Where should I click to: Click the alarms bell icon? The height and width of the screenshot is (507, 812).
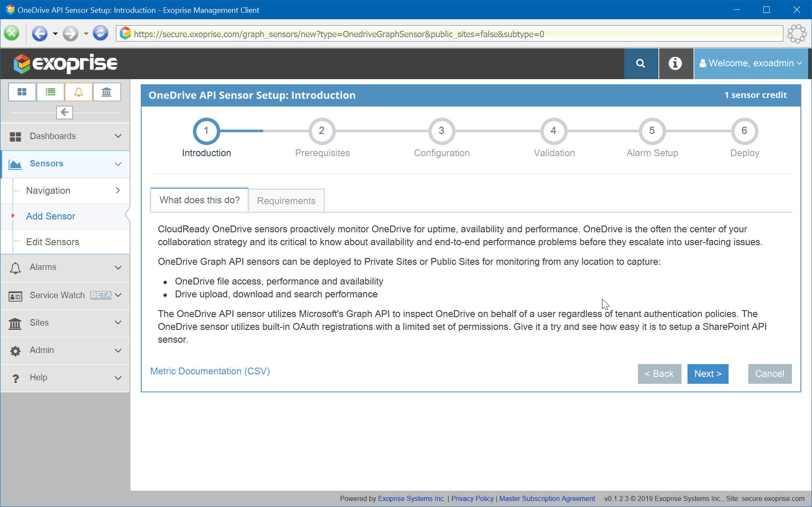click(79, 92)
